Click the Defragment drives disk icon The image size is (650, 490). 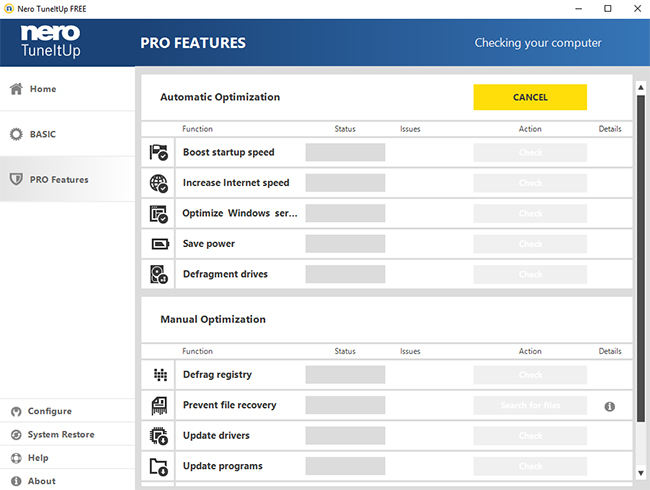159,274
